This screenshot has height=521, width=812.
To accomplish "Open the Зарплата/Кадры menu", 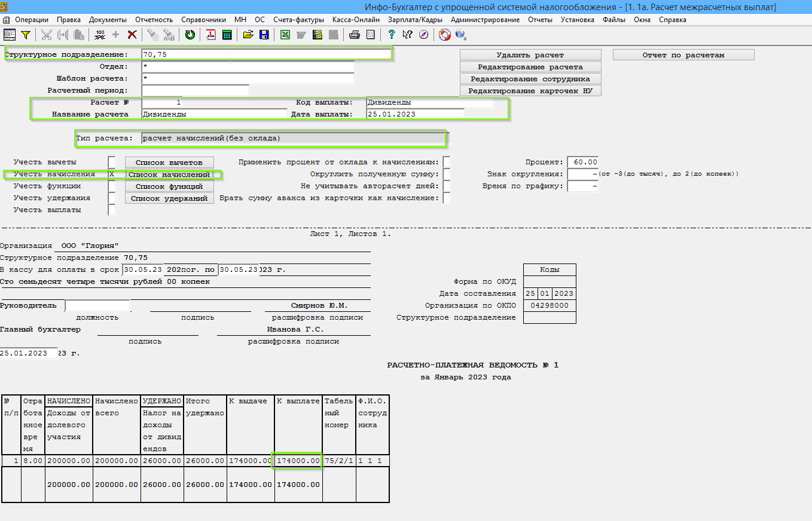I will point(415,20).
